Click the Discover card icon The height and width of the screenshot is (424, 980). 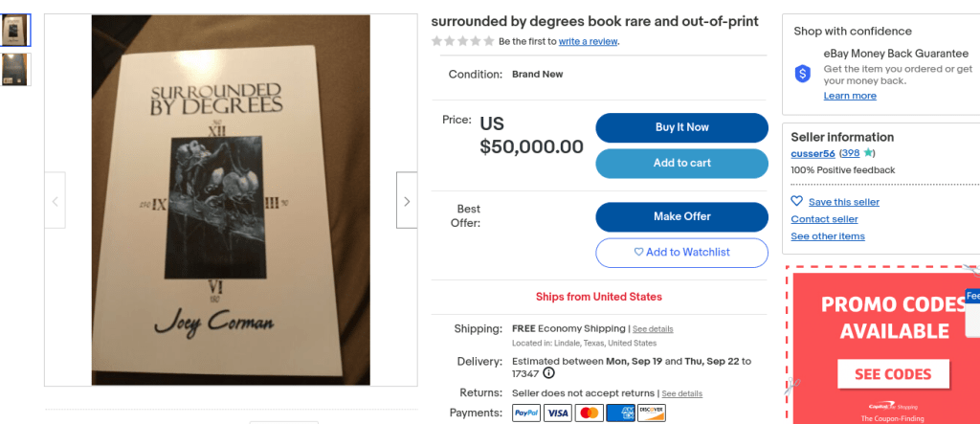click(x=651, y=413)
